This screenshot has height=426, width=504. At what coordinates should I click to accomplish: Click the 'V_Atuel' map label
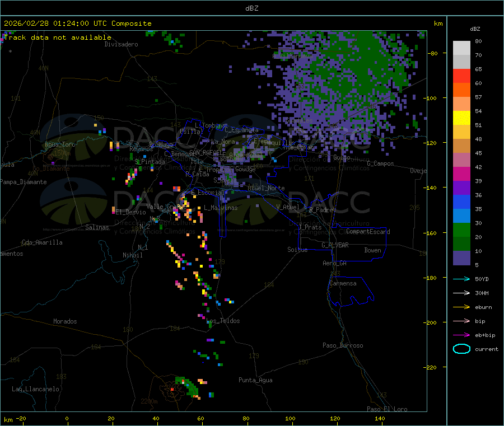[288, 207]
